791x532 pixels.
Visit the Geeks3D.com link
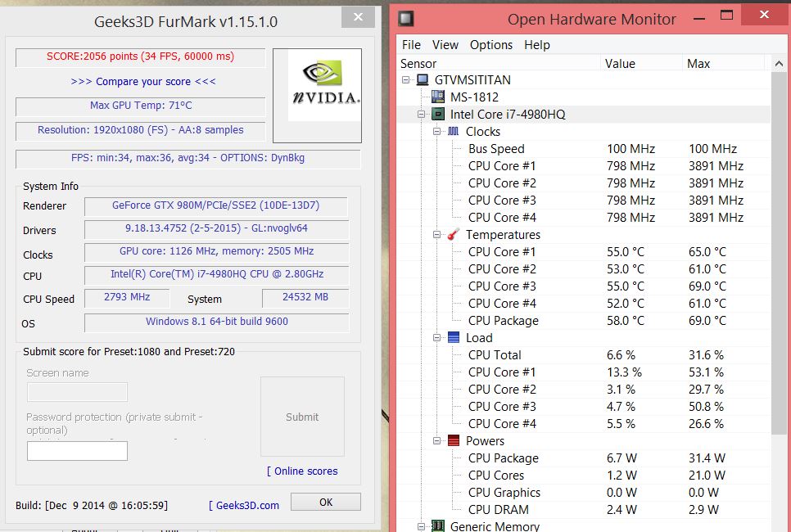point(244,505)
